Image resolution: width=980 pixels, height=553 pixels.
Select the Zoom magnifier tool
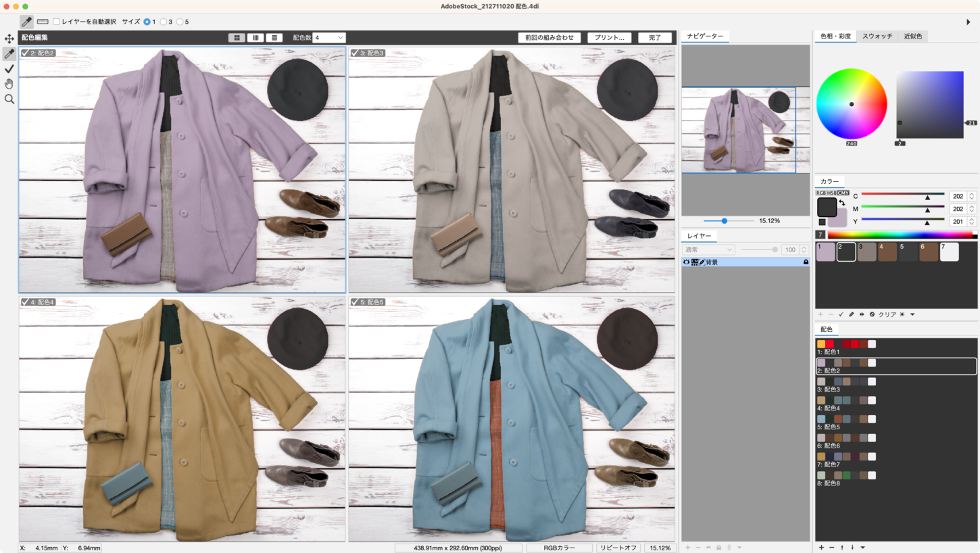click(9, 99)
